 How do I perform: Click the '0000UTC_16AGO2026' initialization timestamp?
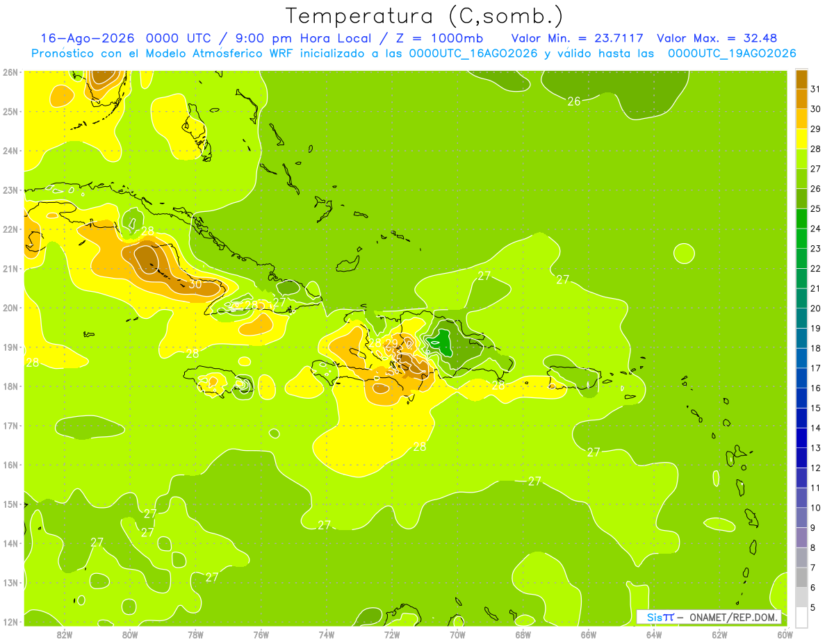(473, 53)
